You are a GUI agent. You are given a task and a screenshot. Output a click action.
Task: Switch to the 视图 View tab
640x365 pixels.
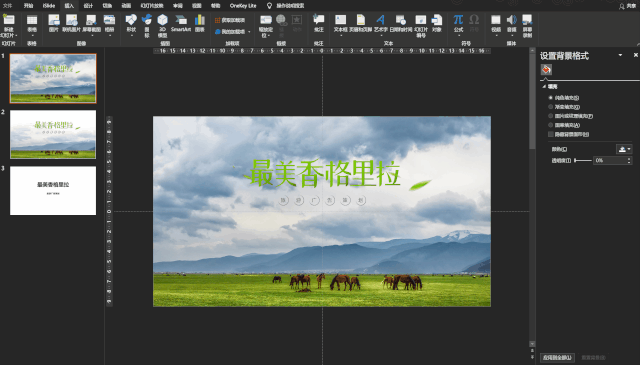pos(197,6)
